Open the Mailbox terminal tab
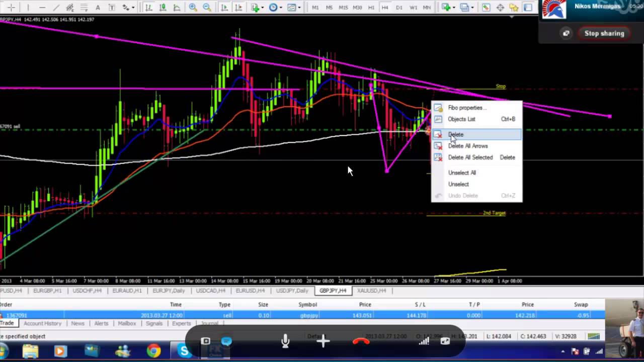 click(127, 323)
